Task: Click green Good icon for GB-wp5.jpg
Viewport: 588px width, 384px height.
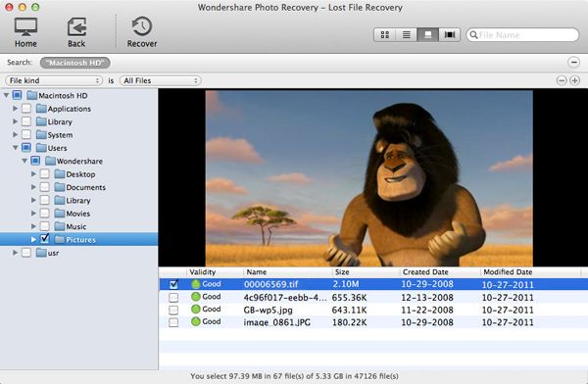Action: [195, 309]
